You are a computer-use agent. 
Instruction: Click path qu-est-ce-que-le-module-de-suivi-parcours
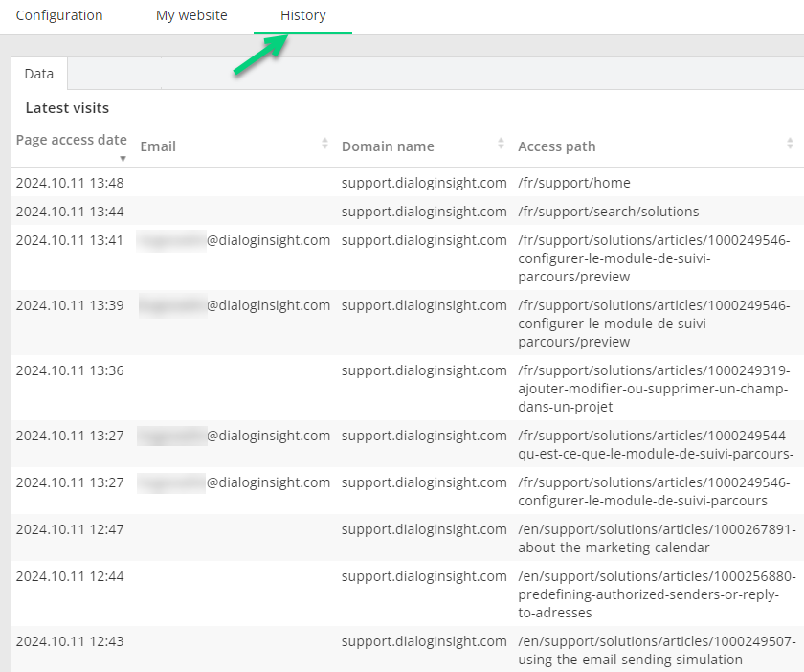[x=656, y=445]
